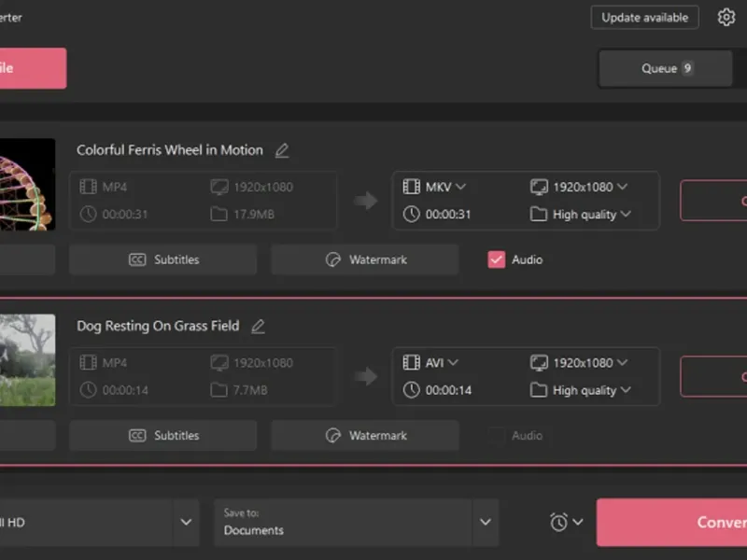The image size is (747, 560).
Task: Click the Dog video output duration clock icon
Action: coord(412,390)
